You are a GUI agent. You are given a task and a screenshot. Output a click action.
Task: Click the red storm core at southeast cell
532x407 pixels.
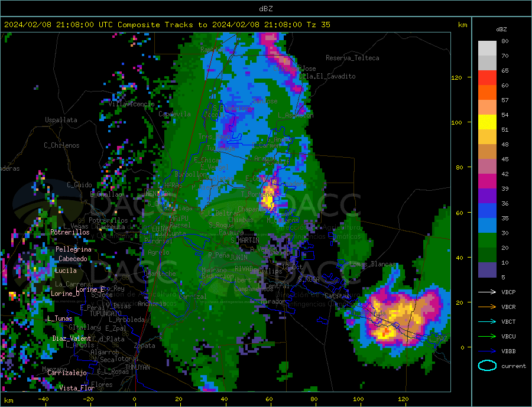[x=384, y=333]
